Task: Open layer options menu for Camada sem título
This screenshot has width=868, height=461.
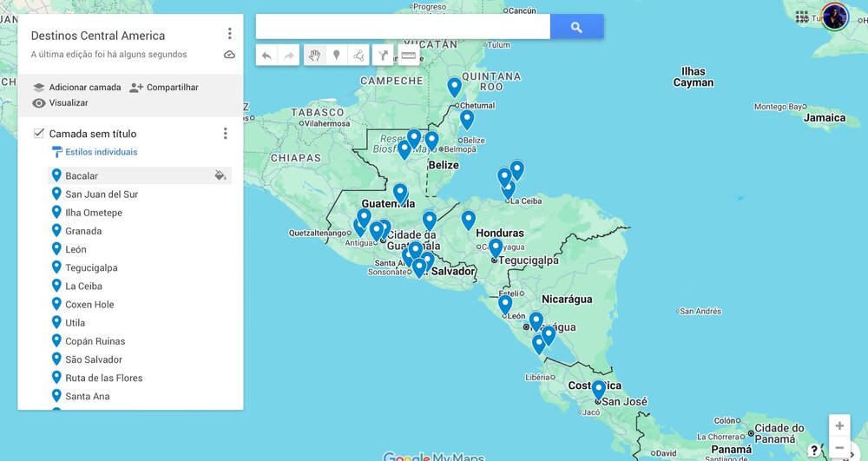Action: pyautogui.click(x=225, y=134)
